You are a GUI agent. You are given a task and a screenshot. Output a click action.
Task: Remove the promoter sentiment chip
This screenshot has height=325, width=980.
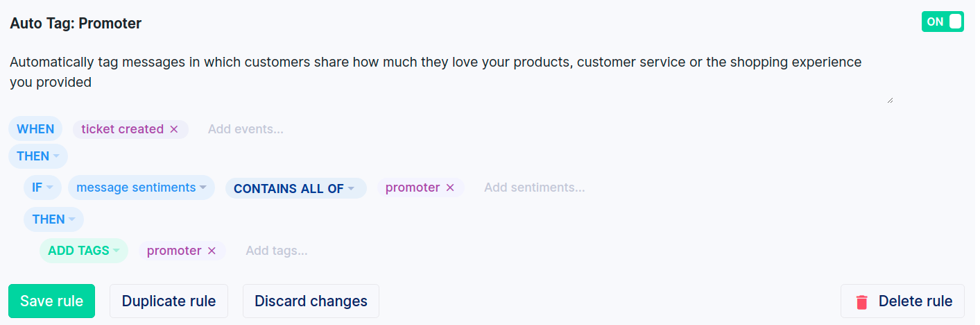tap(450, 187)
